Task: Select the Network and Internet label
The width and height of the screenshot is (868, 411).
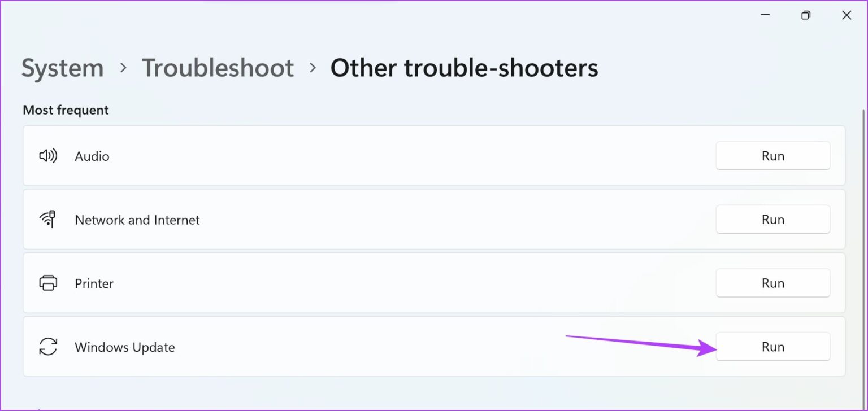Action: pos(137,220)
